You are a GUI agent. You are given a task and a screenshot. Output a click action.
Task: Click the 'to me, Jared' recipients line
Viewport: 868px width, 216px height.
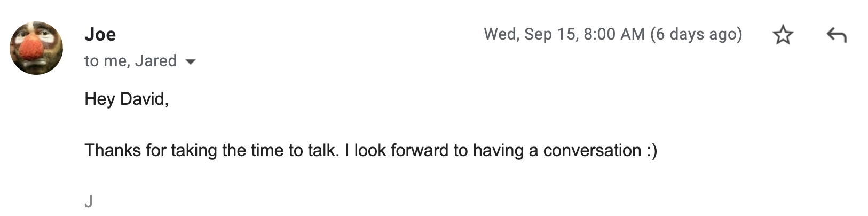130,61
